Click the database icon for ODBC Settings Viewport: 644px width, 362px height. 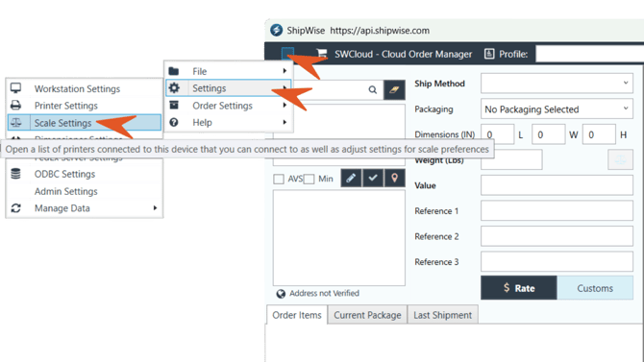pyautogui.click(x=15, y=174)
